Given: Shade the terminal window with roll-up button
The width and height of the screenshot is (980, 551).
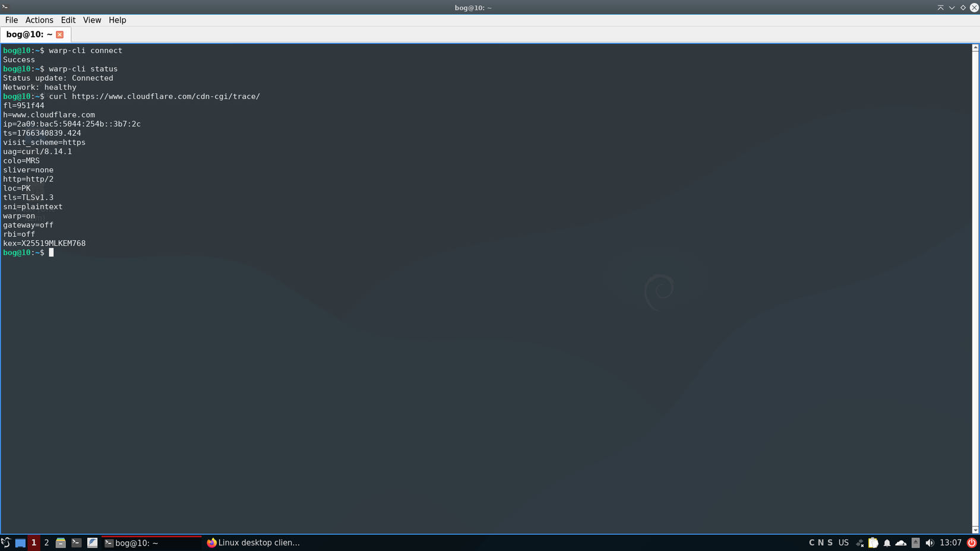Looking at the screenshot, I should point(940,8).
